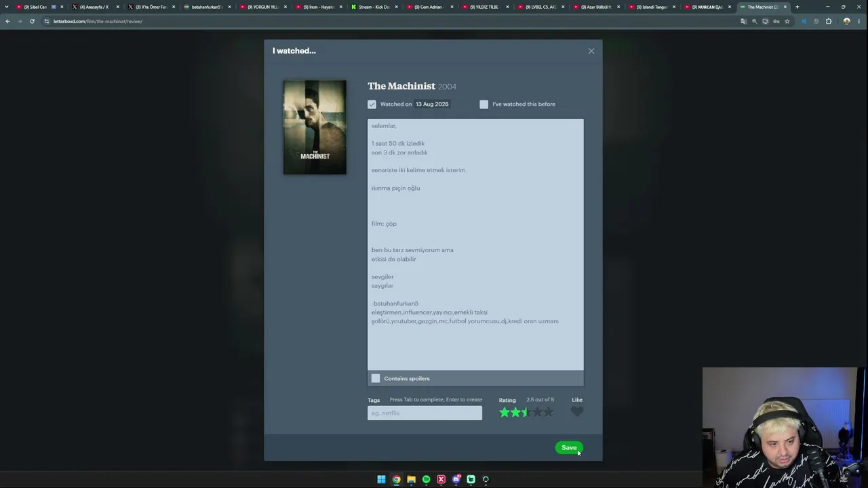868x488 pixels.
Task: Focus the Tags input field
Action: click(425, 413)
